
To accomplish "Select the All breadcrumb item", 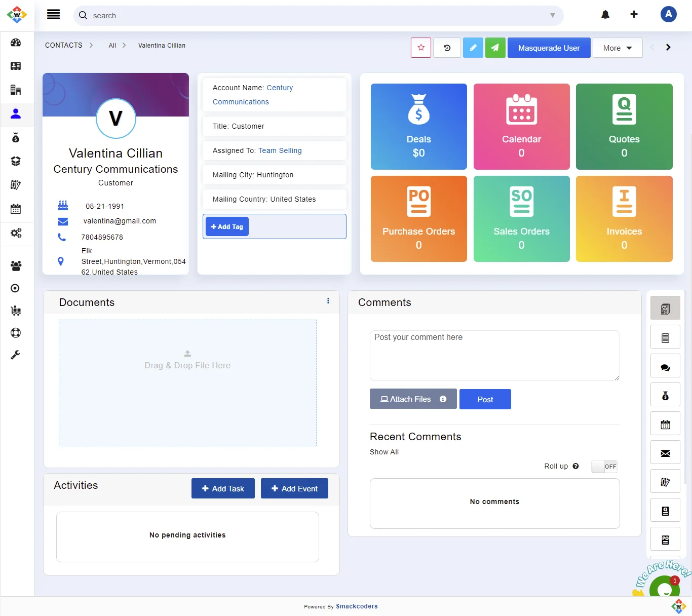I will 112,46.
